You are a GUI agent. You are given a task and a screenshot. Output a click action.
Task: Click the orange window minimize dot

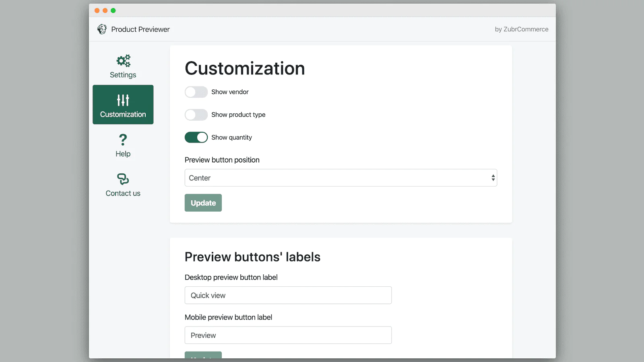105,10
